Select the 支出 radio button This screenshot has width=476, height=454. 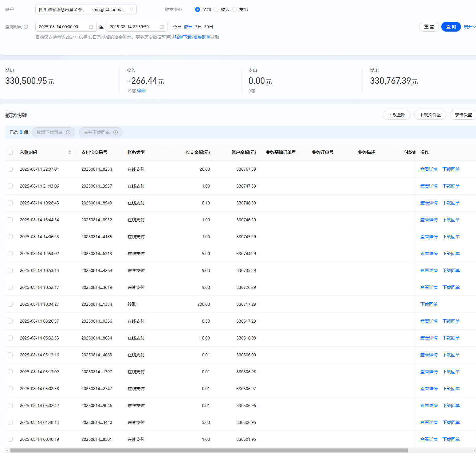point(234,10)
